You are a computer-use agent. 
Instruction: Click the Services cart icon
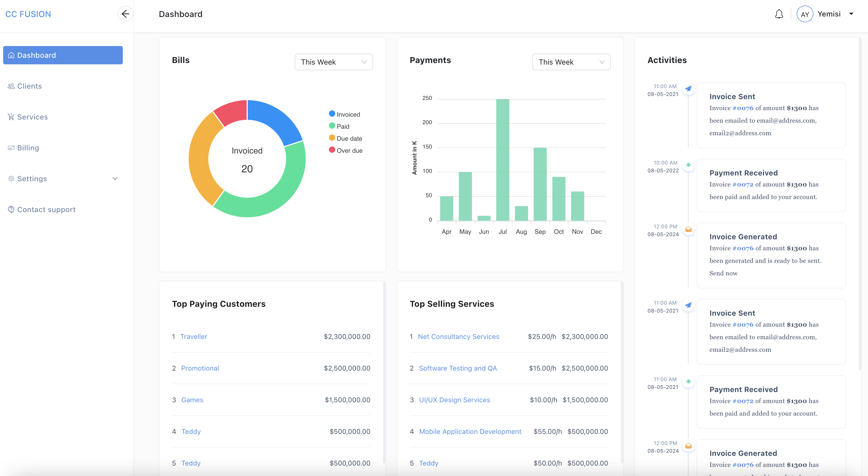click(x=11, y=117)
